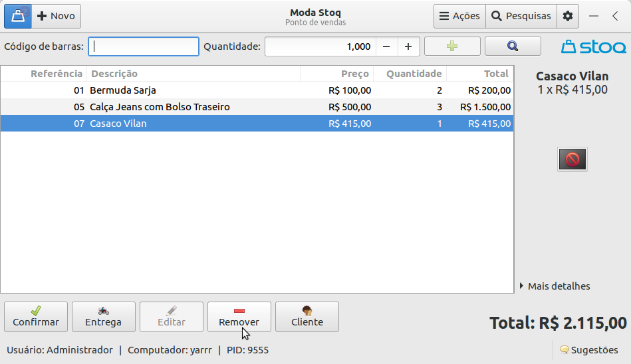
Task: Click quantity 2 in Bermuda Sarja row
Action: tap(440, 90)
